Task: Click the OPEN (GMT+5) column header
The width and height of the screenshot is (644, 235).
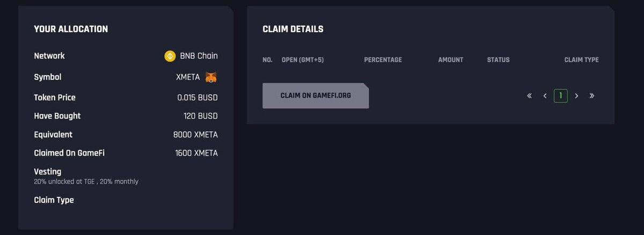Action: [x=303, y=60]
